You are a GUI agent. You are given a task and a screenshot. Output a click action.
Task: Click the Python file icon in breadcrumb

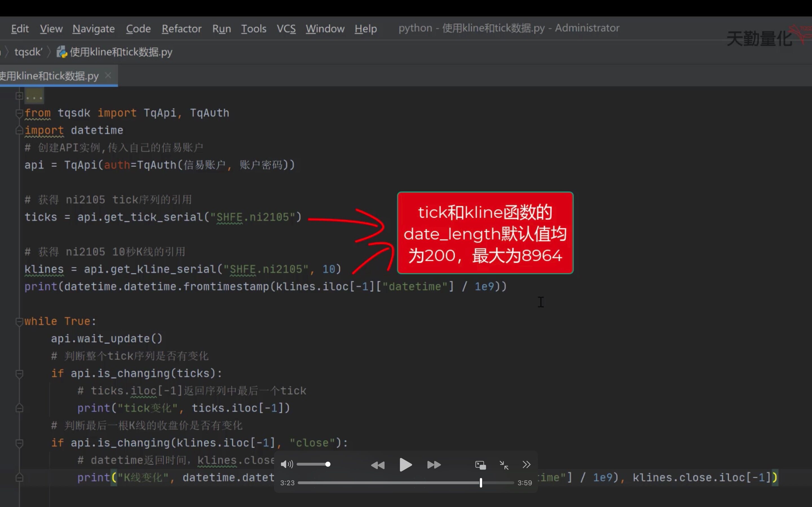62,52
